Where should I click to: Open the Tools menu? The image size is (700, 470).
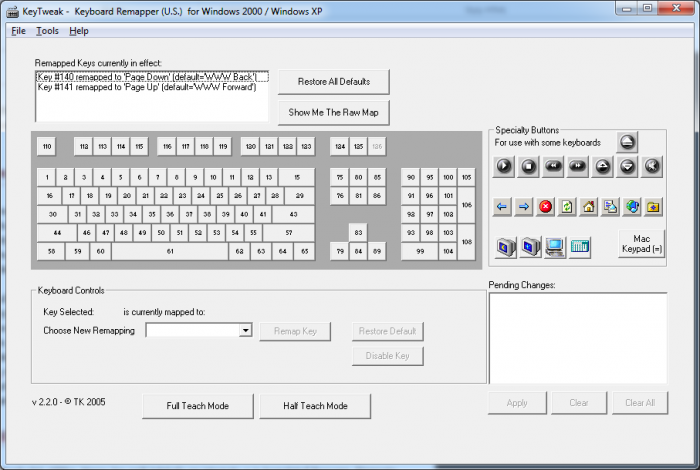(47, 31)
